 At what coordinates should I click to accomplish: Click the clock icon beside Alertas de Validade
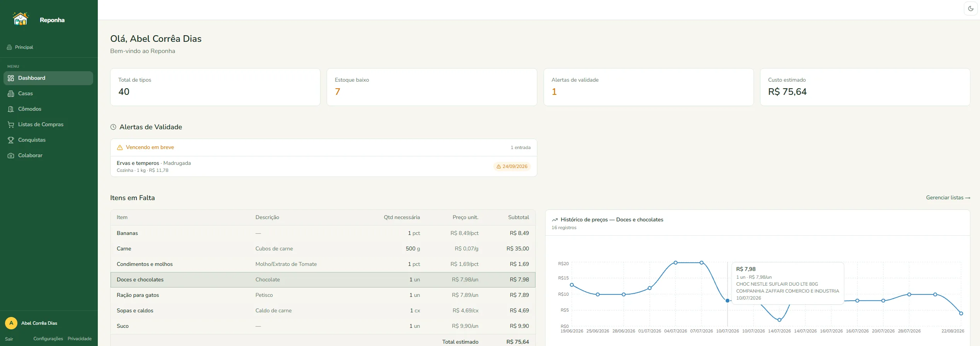(113, 127)
